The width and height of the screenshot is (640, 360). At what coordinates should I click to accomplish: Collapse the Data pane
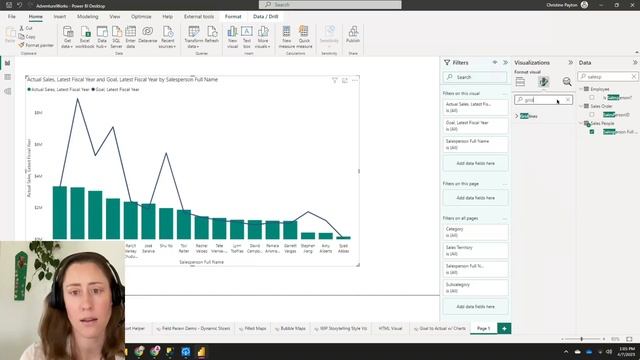(635, 62)
